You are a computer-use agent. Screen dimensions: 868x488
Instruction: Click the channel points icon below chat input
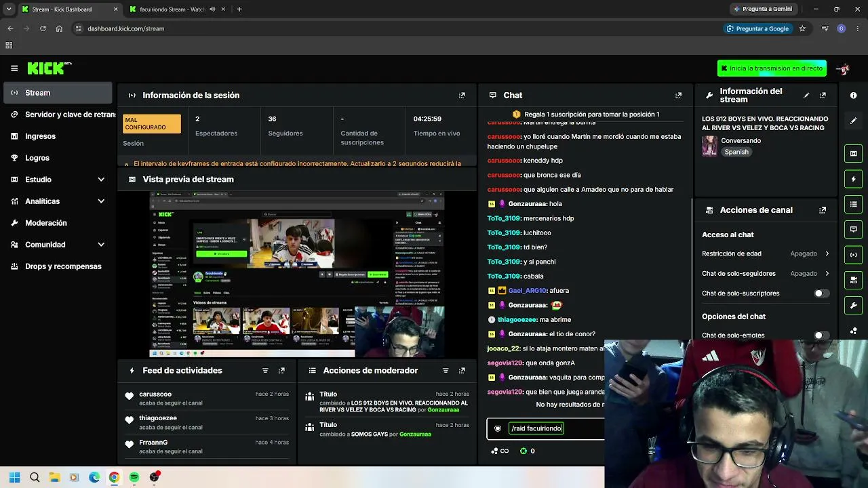tap(494, 451)
